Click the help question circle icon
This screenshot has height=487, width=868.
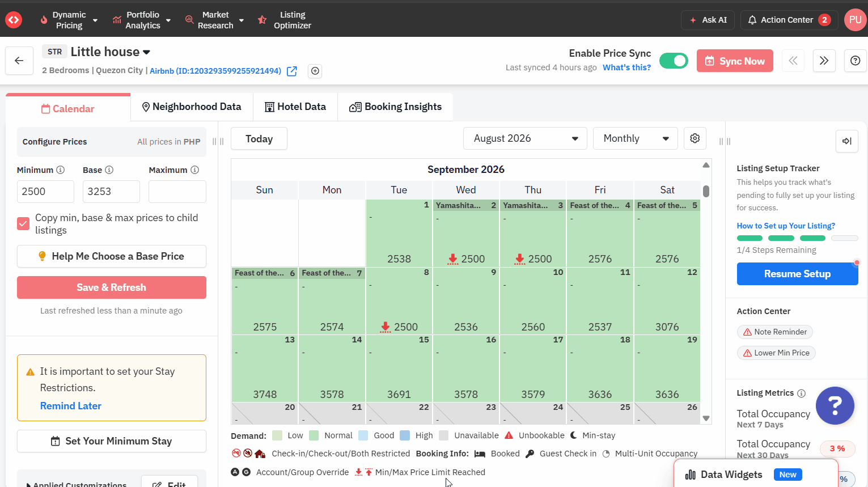[x=856, y=61]
